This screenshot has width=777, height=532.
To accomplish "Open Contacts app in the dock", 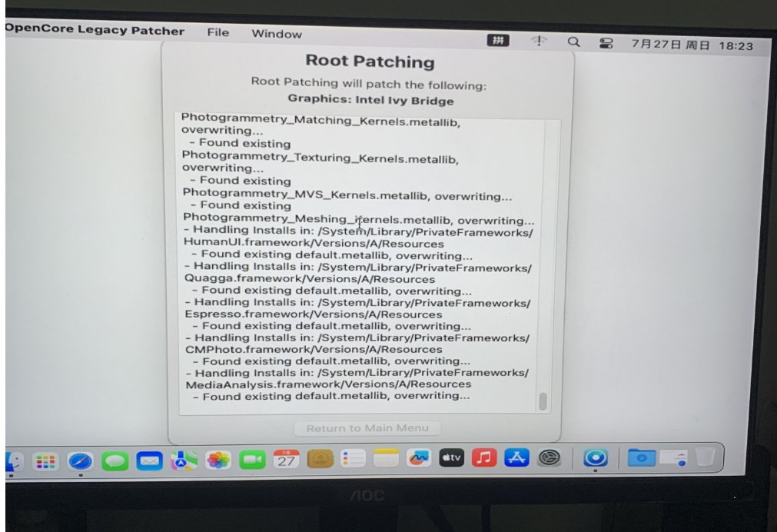I will click(320, 459).
